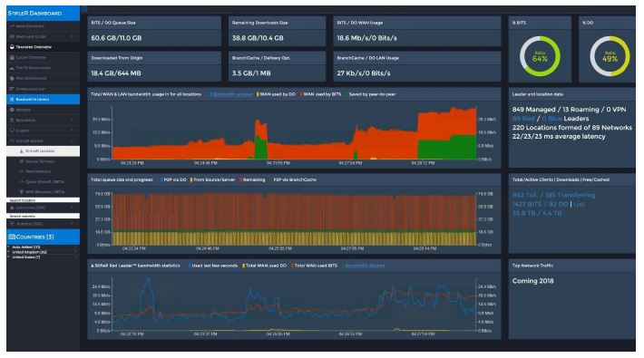Click the 27 Kb/s/0 Bits/s LAN usage value
The width and height of the screenshot is (644, 358).
pos(364,73)
